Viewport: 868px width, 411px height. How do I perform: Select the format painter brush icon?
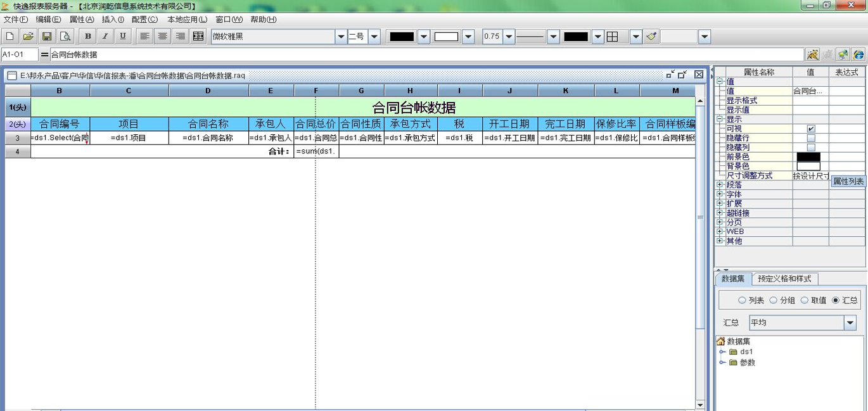[650, 36]
